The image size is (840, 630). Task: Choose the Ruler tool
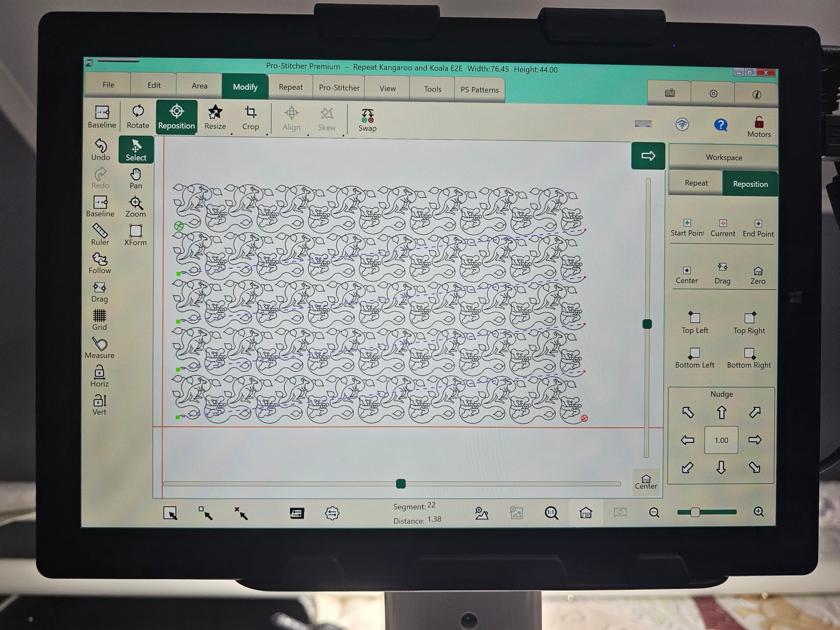point(100,234)
